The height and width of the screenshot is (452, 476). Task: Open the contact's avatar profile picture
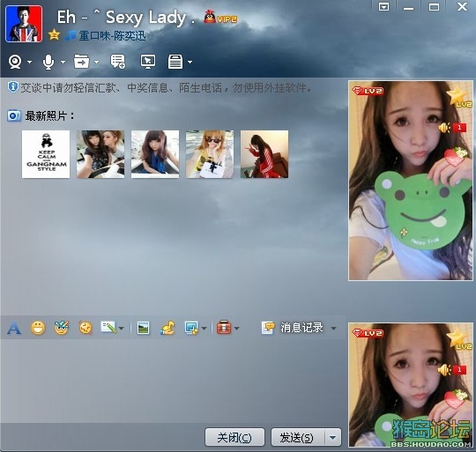click(x=24, y=24)
